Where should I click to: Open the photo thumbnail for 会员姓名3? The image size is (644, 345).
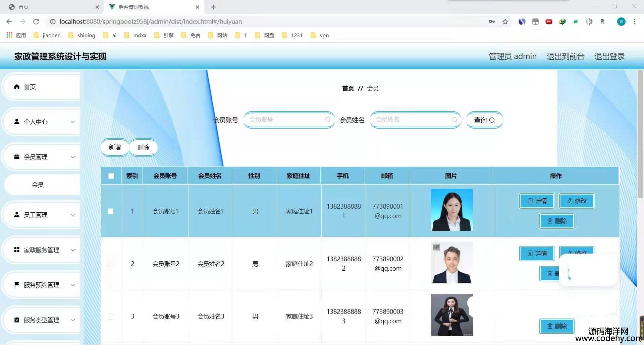[452, 315]
